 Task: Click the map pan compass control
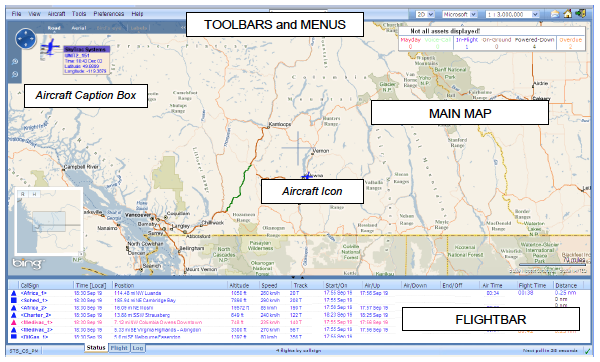pyautogui.click(x=26, y=39)
